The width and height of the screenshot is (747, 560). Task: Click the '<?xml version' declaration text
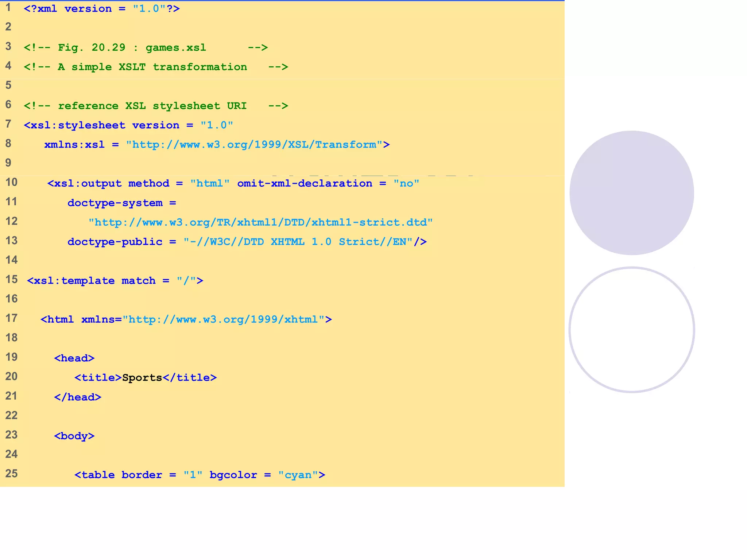pos(68,9)
